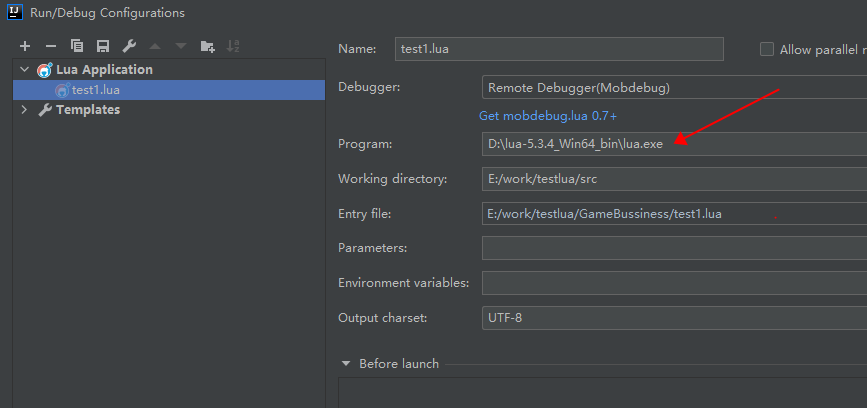Create a new configuration folder

tap(207, 46)
